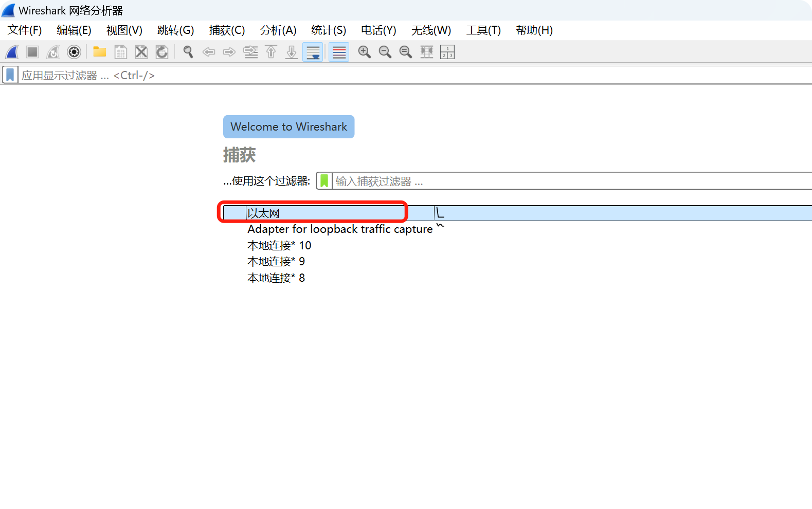Select Adapter for loopback traffic capture
Screen dimensions: 812x509
(340, 229)
